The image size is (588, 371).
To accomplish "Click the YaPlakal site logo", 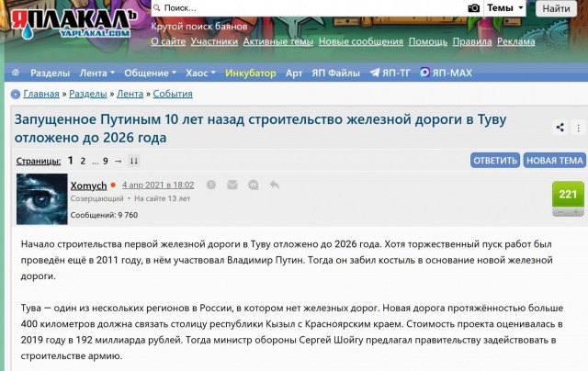I will 73,24.
